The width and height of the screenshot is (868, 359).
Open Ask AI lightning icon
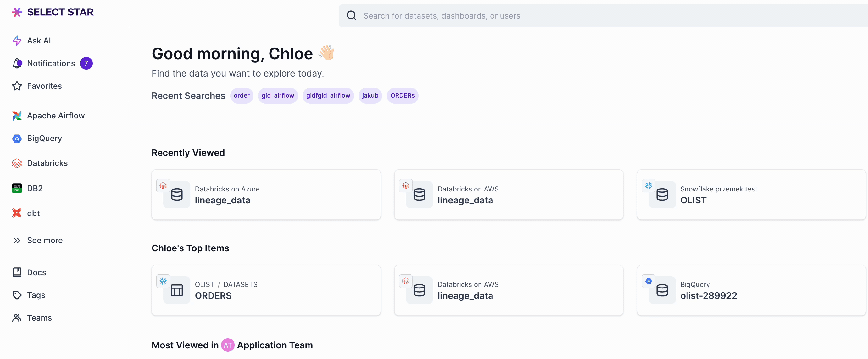[x=17, y=41]
